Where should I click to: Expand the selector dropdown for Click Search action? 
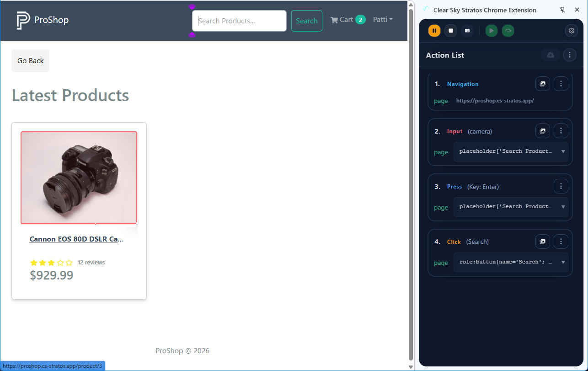[563, 262]
